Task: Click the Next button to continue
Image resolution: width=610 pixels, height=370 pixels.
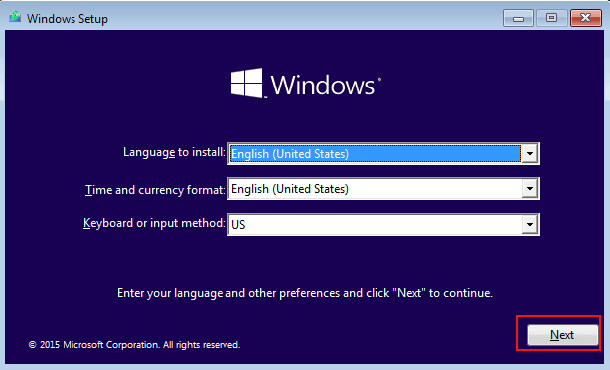Action: click(562, 335)
